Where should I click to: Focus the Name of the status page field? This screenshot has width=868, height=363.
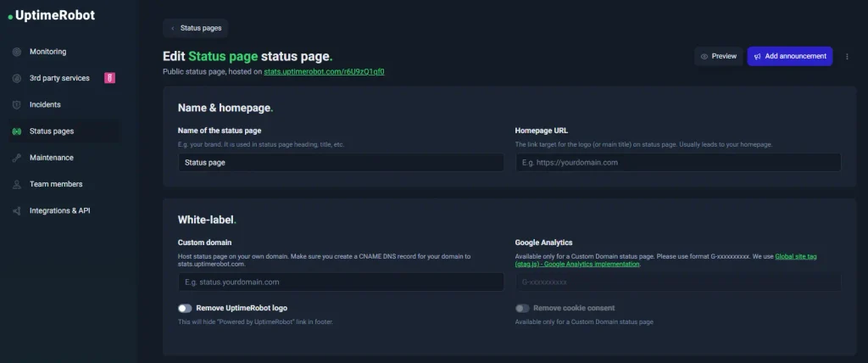coord(341,163)
